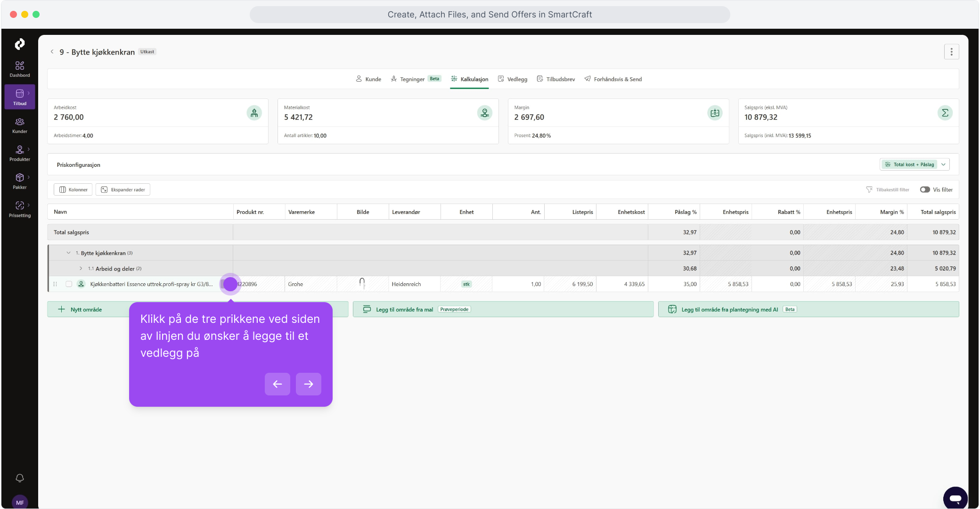980x509 pixels.
Task: Go to previous tutorial step arrow
Action: (x=278, y=384)
